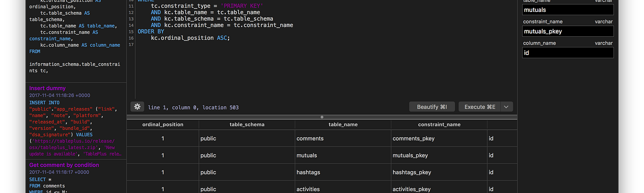This screenshot has width=644, height=193.
Task: Select the mutuals cell in results grid
Action: [307, 155]
